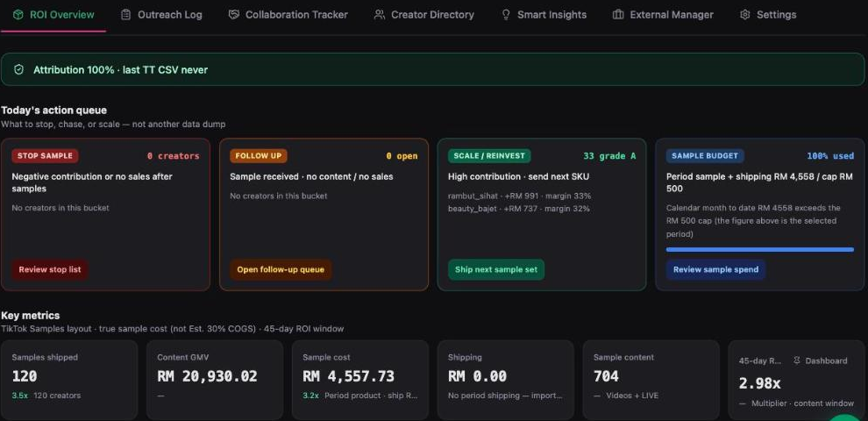Click the SAMPLE BUDGET badge
This screenshot has height=421, width=868.
[x=705, y=156]
